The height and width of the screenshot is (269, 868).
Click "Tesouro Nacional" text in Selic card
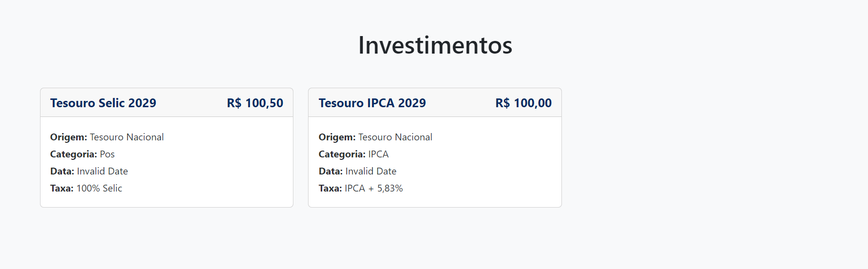pyautogui.click(x=127, y=137)
